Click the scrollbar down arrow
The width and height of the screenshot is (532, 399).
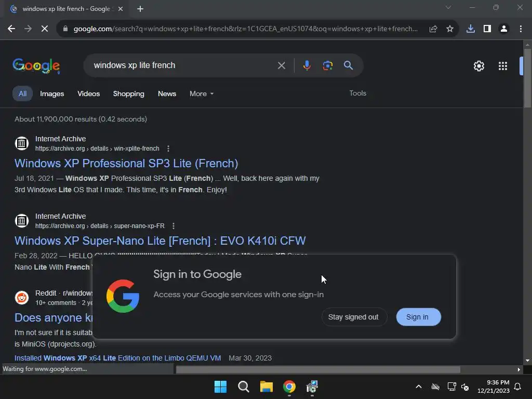point(527,361)
